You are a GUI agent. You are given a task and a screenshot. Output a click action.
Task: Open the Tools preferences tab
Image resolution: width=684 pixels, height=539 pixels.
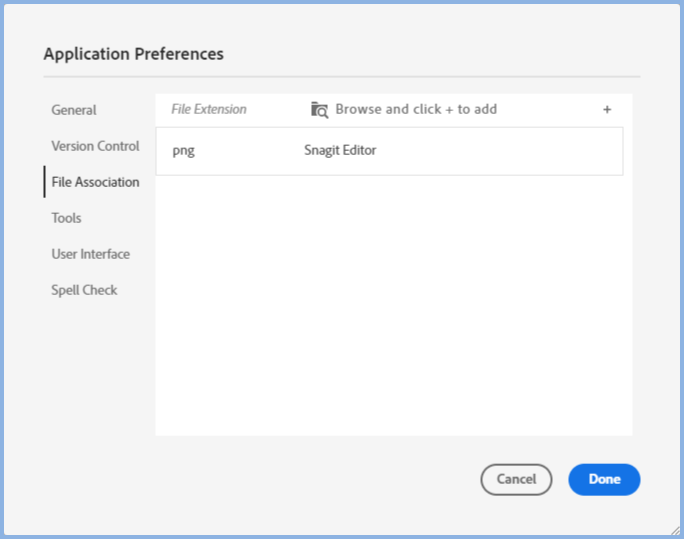pos(66,218)
